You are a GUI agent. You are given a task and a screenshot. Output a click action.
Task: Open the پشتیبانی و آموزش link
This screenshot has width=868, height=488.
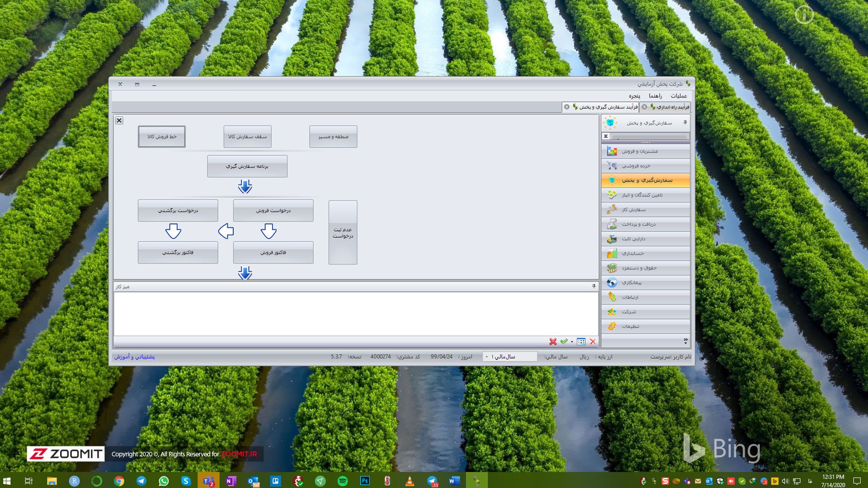pos(134,357)
